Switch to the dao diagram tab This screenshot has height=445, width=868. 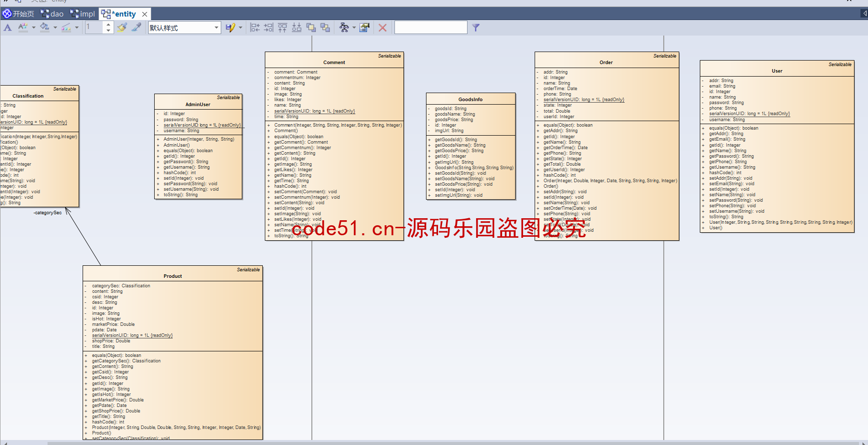pyautogui.click(x=52, y=14)
